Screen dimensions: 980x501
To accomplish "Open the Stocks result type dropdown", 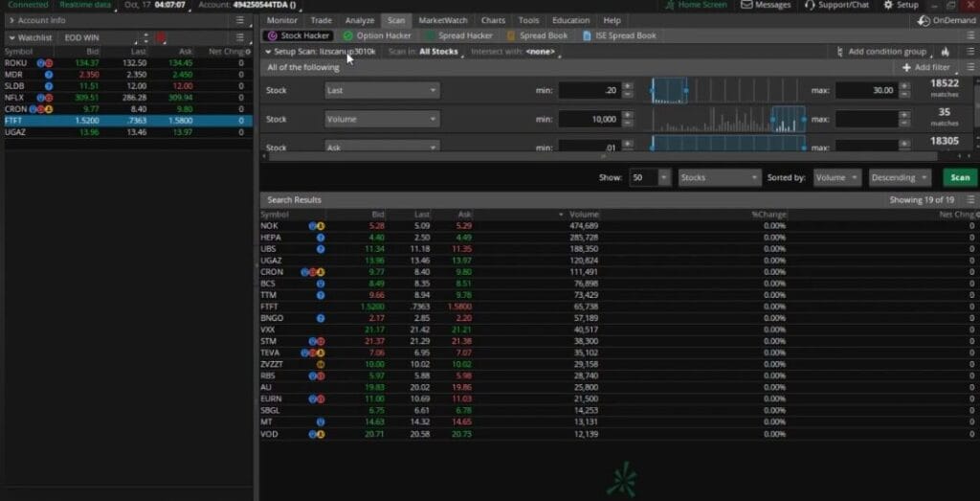I will [720, 177].
